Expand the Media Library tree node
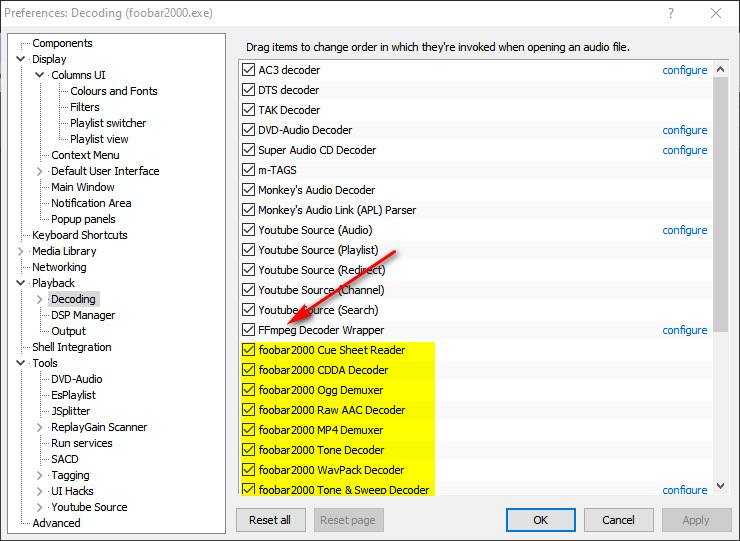 pos(21,251)
